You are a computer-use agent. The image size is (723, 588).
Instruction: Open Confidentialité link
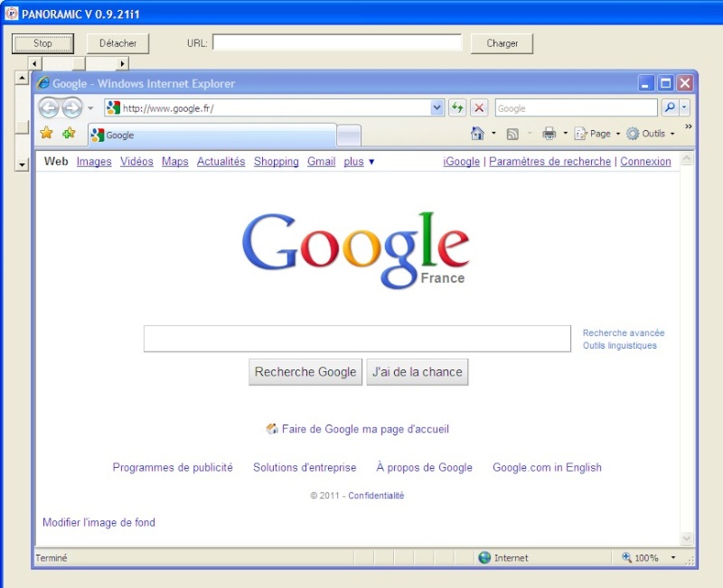click(x=376, y=495)
